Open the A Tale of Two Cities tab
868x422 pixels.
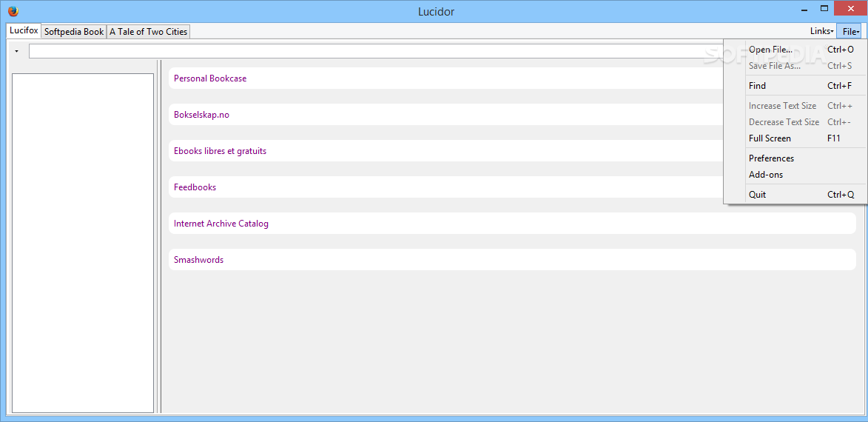[148, 32]
